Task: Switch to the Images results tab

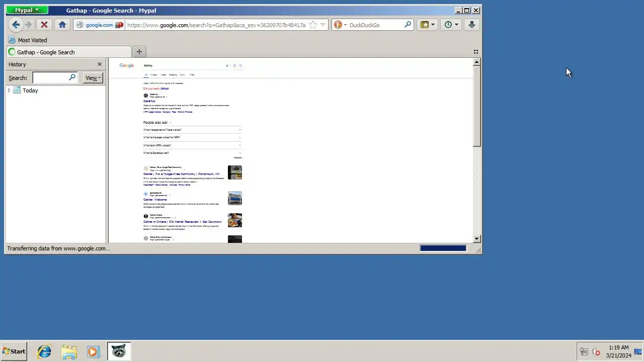Action: [x=154, y=75]
